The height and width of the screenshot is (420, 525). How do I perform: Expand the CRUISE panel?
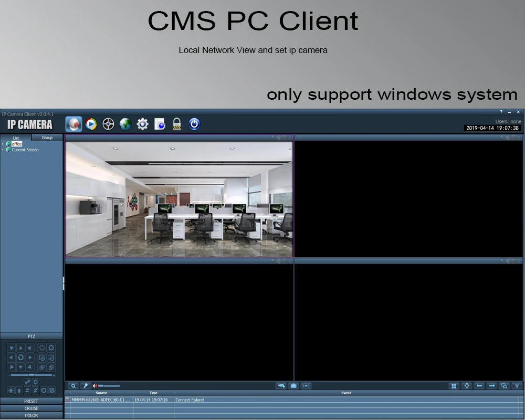pos(31,408)
